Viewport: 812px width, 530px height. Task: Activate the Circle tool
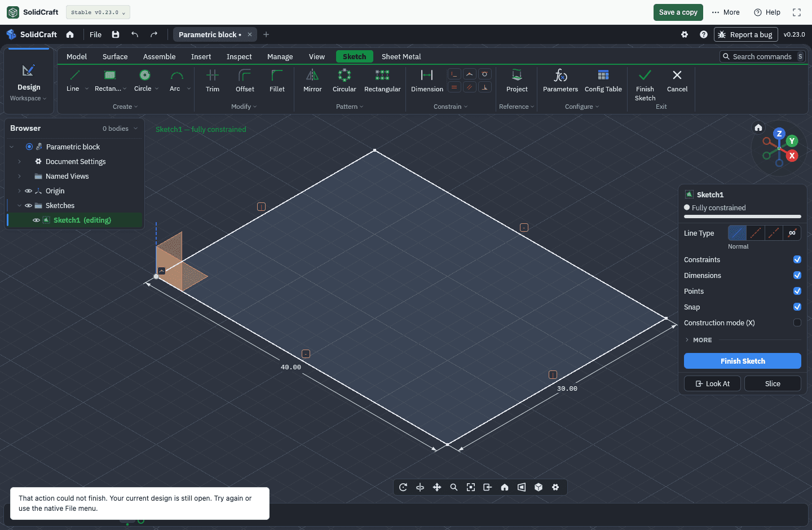(x=143, y=81)
